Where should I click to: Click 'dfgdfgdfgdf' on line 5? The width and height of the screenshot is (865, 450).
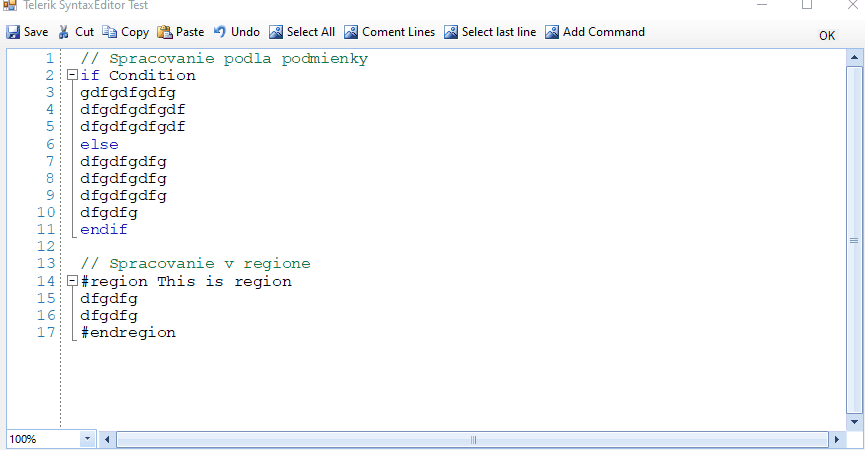(x=132, y=127)
